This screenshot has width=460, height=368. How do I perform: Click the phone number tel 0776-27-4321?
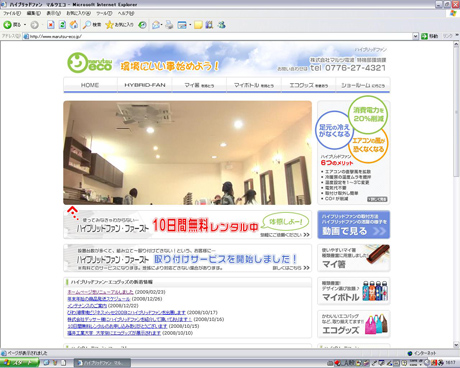pos(348,68)
